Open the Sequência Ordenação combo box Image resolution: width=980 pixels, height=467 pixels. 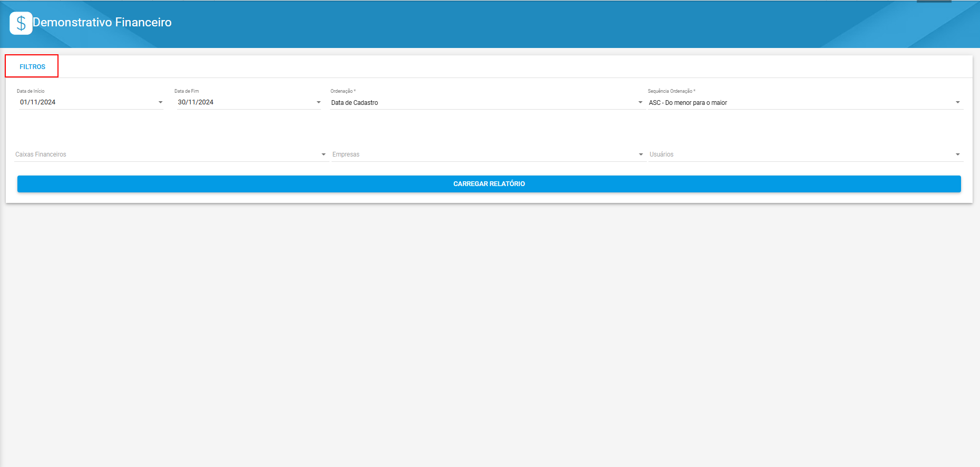(805, 102)
